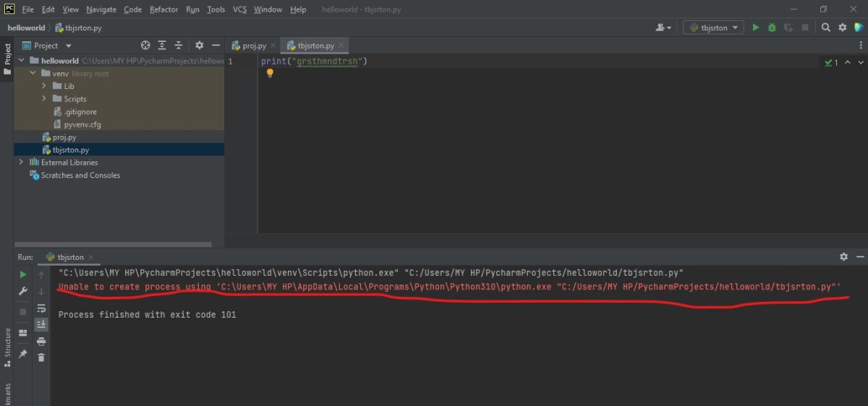The image size is (868, 406).
Task: Clear console with trash can icon
Action: pos(41,358)
